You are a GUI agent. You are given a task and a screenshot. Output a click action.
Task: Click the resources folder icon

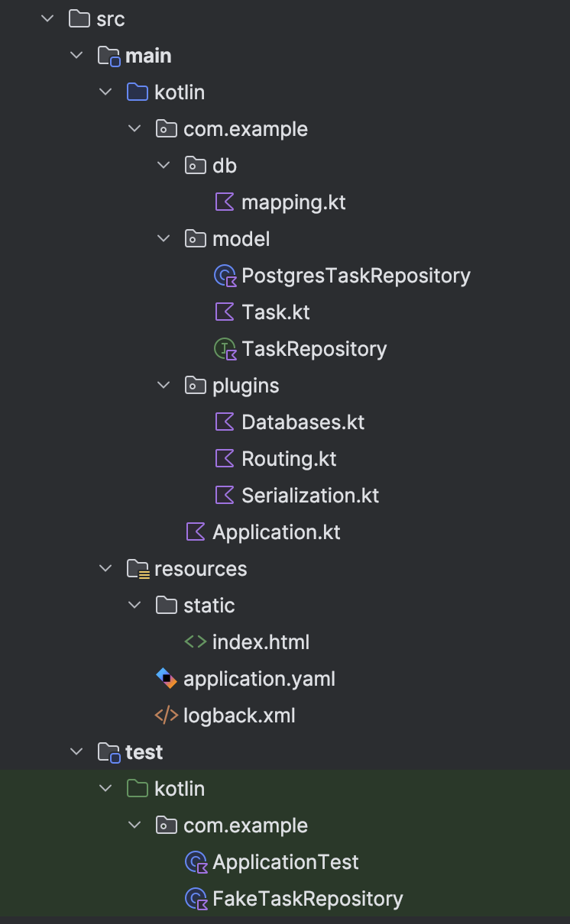[138, 569]
